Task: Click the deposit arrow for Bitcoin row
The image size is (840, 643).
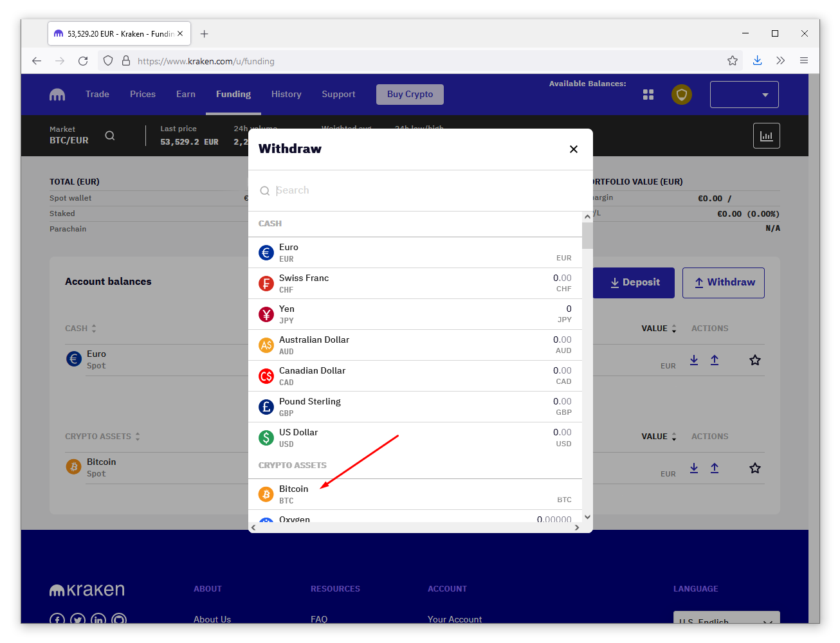Action: coord(694,468)
